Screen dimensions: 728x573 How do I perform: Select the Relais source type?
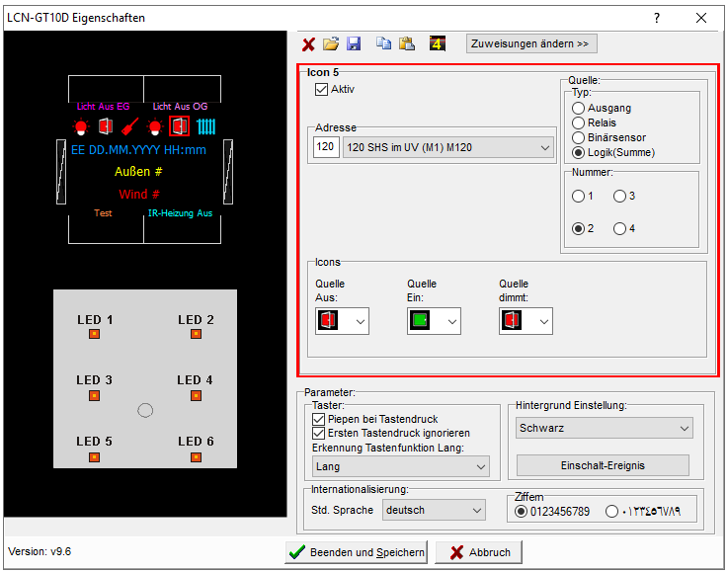click(x=579, y=123)
